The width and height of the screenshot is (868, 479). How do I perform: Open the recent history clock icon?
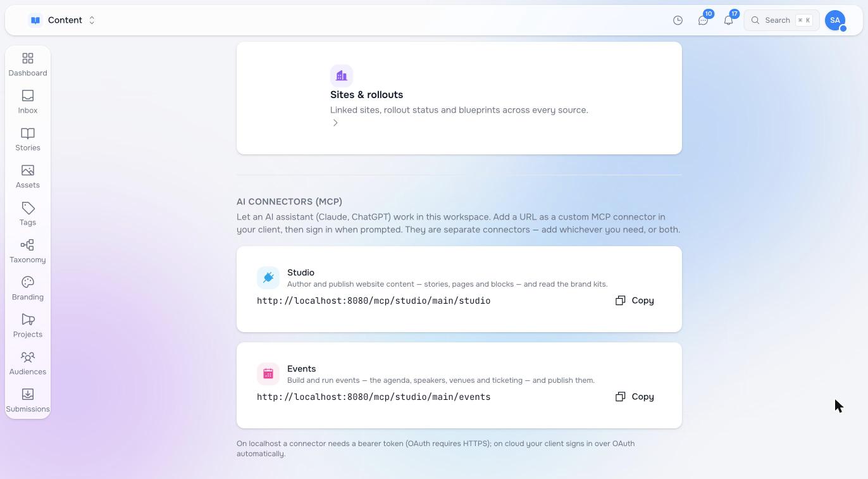pyautogui.click(x=678, y=20)
